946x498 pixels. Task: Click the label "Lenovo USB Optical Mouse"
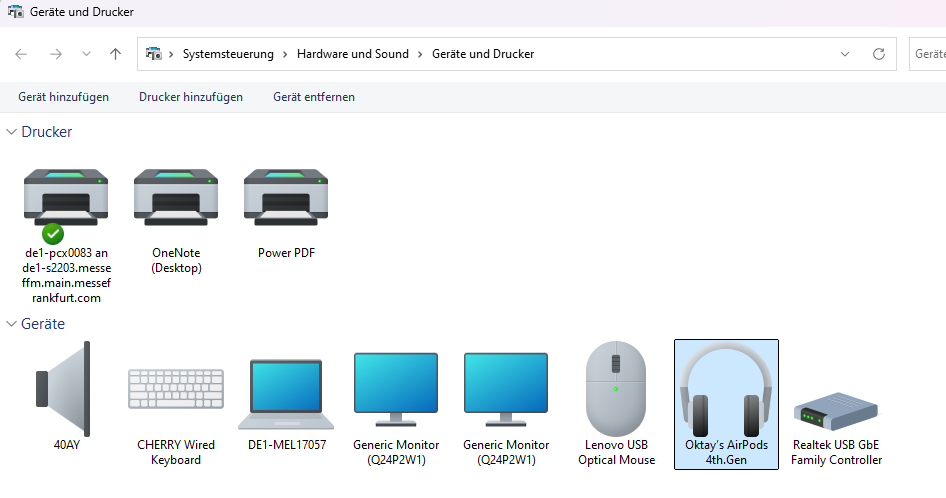pos(616,452)
